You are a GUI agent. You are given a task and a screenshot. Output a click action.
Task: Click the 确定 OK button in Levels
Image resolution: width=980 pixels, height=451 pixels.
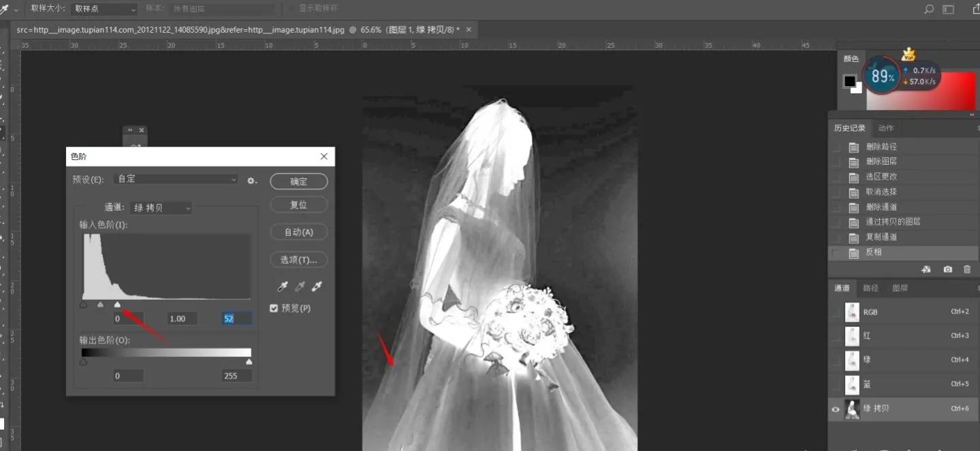click(298, 181)
